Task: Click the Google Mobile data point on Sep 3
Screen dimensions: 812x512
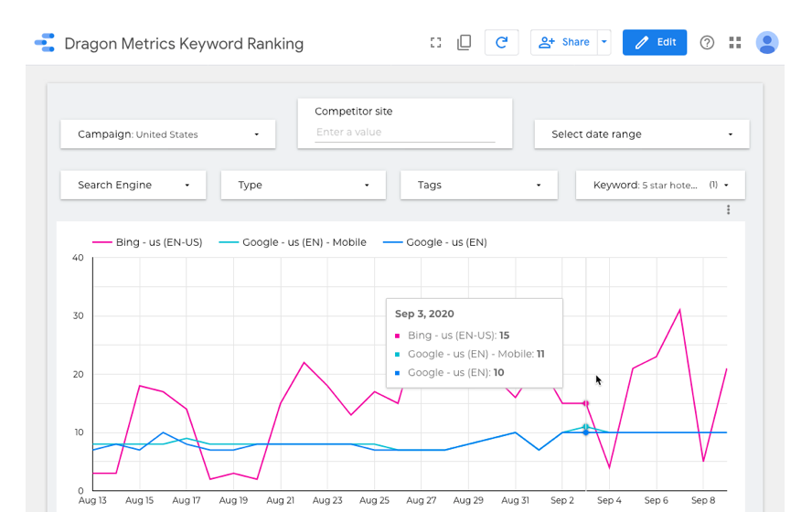Action: tap(586, 427)
